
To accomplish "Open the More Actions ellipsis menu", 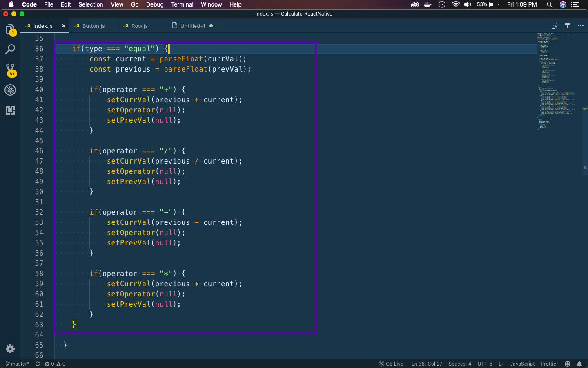I will coord(581,26).
